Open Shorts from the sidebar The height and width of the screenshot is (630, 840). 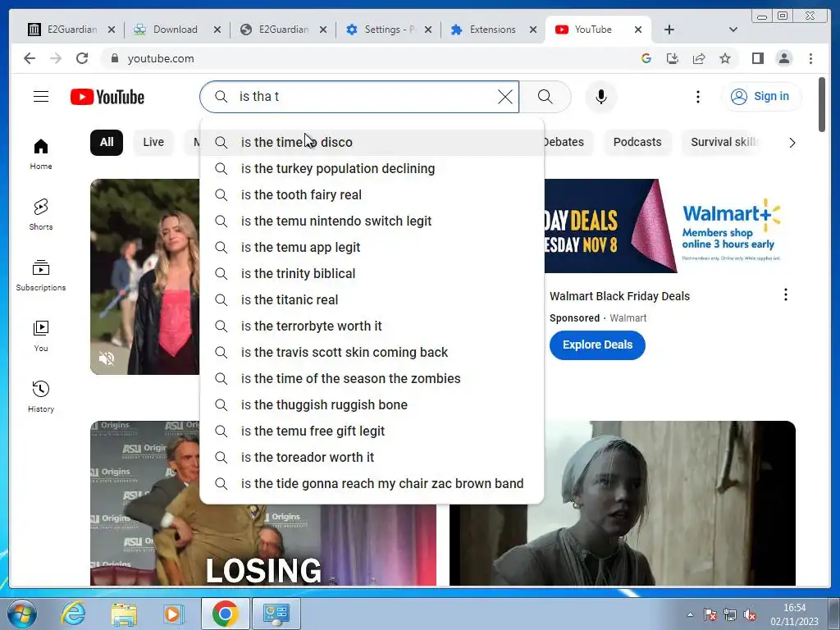[x=41, y=214]
